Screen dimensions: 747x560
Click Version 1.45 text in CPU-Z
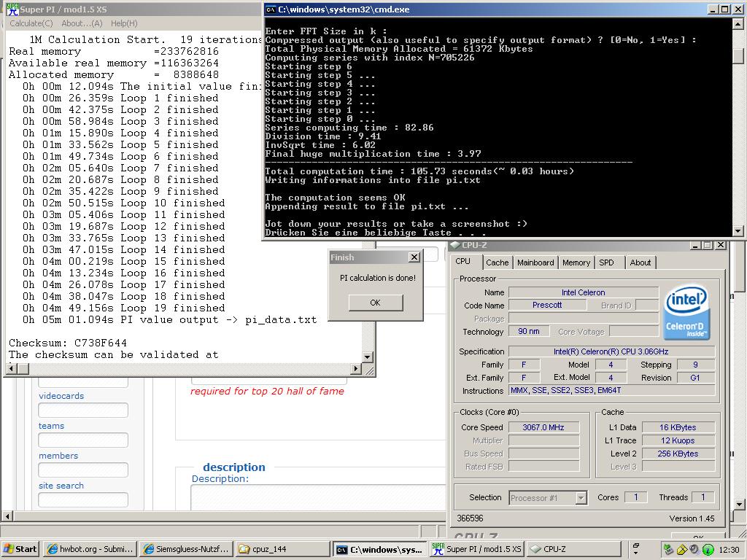pos(692,518)
